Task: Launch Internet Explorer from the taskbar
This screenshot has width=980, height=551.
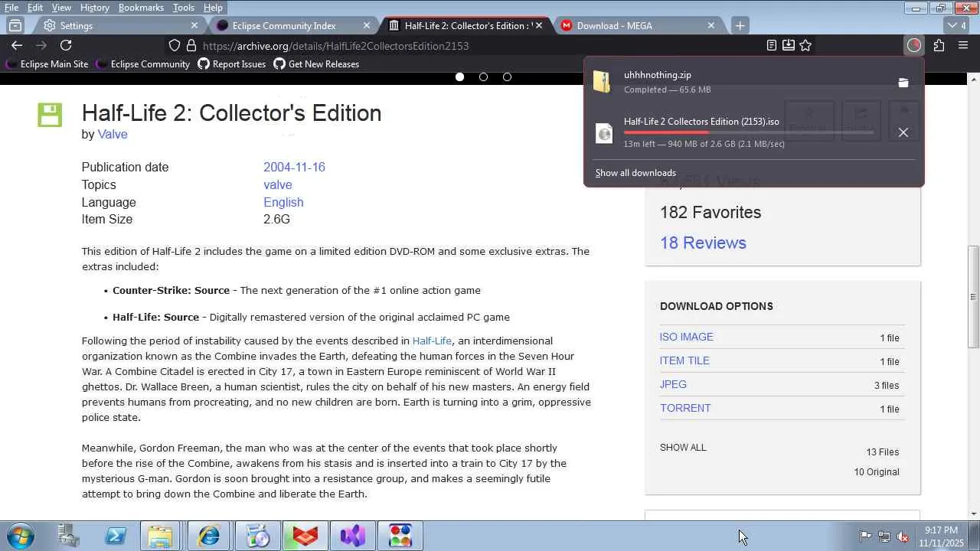Action: point(208,536)
